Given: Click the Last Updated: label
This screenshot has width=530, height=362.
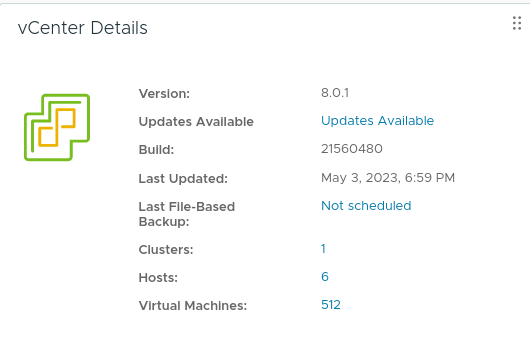Looking at the screenshot, I should point(183,179).
